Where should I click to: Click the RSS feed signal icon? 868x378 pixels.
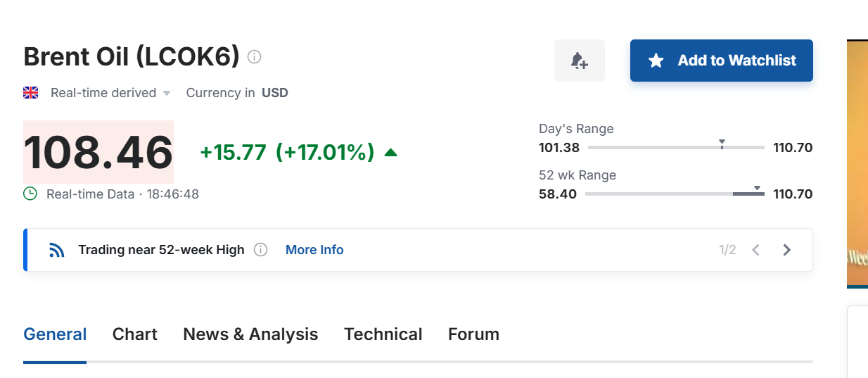click(x=57, y=250)
